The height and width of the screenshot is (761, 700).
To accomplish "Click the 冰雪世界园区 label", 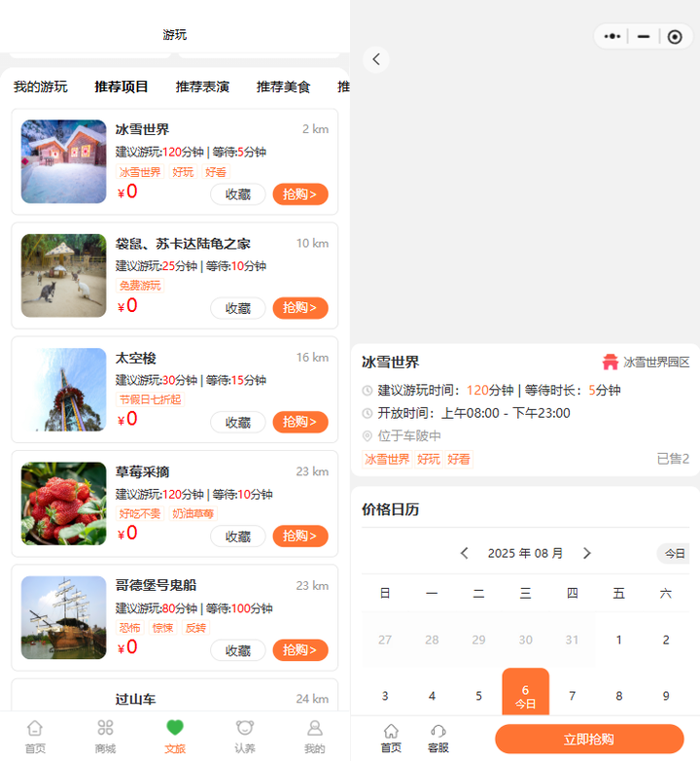I will (656, 363).
